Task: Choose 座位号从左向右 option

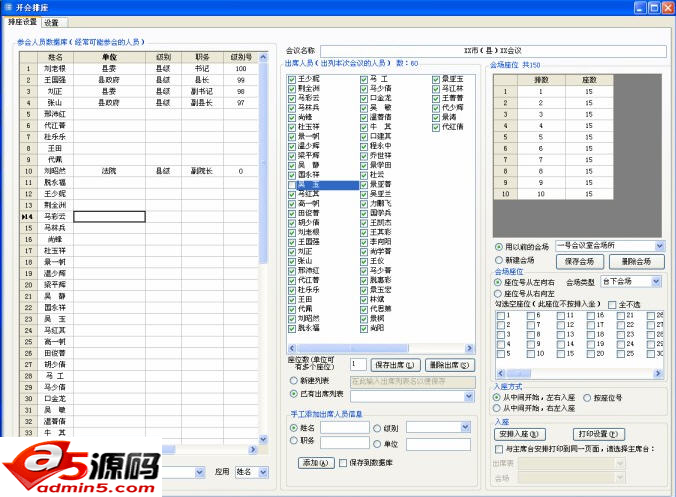Action: (x=497, y=282)
